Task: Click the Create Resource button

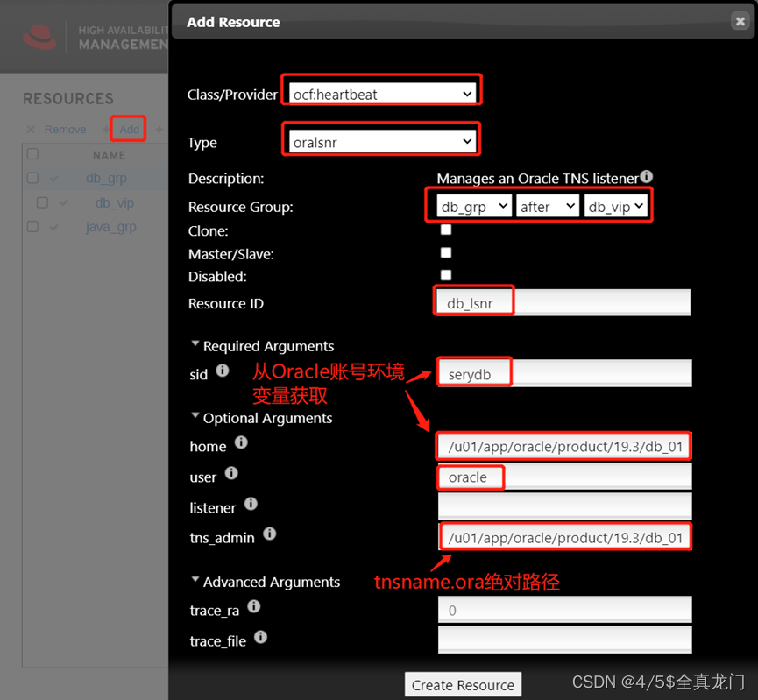Action: click(463, 684)
